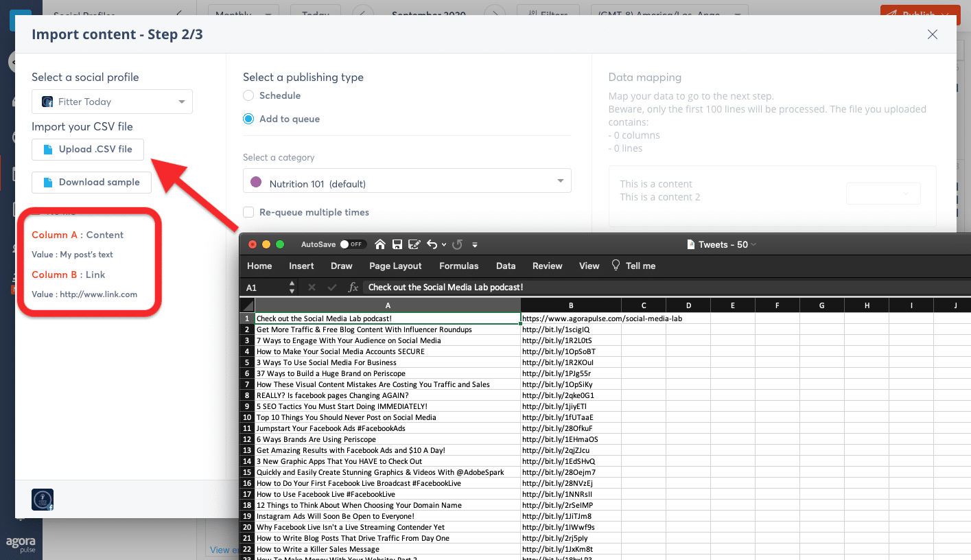Image resolution: width=971 pixels, height=560 pixels.
Task: Enable Re-queue multiple times checkbox
Action: (x=248, y=212)
